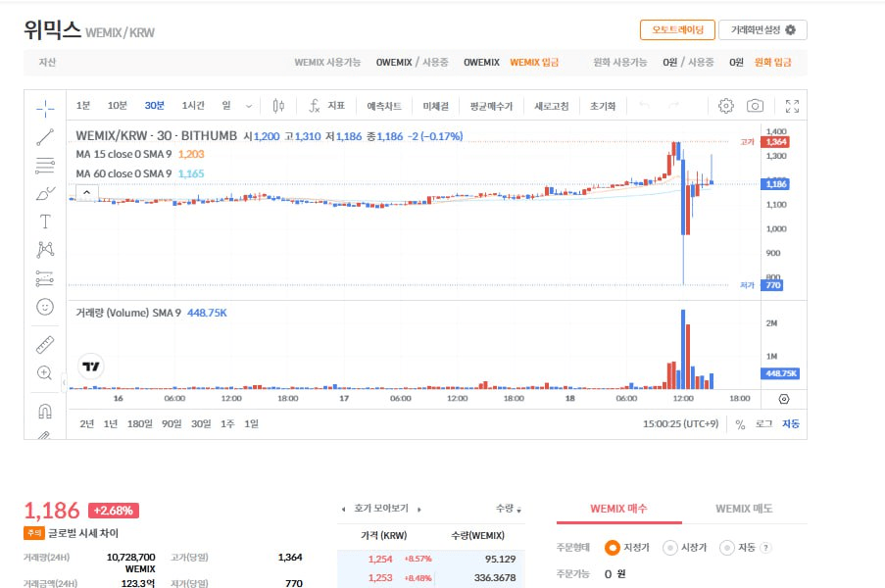The height and width of the screenshot is (588, 885).
Task: Open the forecast and measurement tools
Action: 45,278
